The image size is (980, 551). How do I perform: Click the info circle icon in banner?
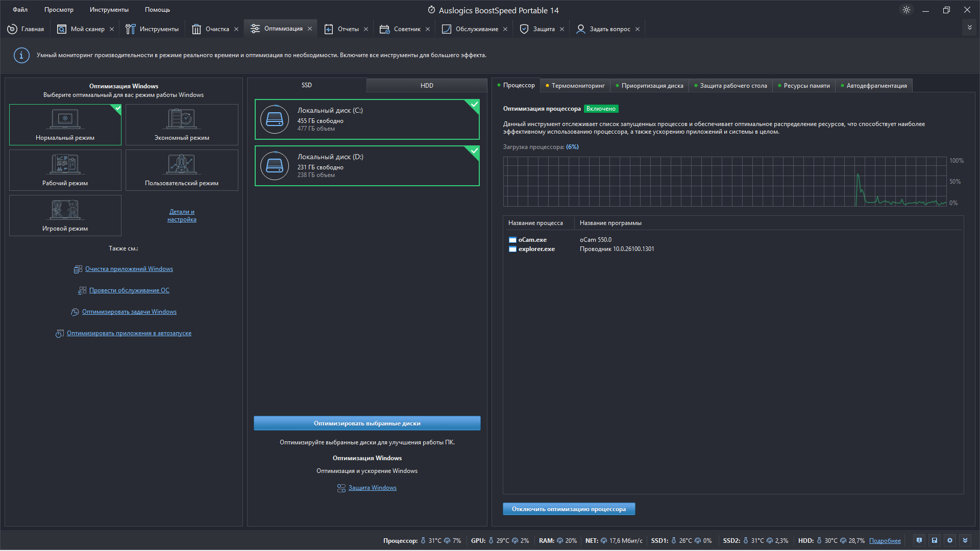tap(21, 55)
